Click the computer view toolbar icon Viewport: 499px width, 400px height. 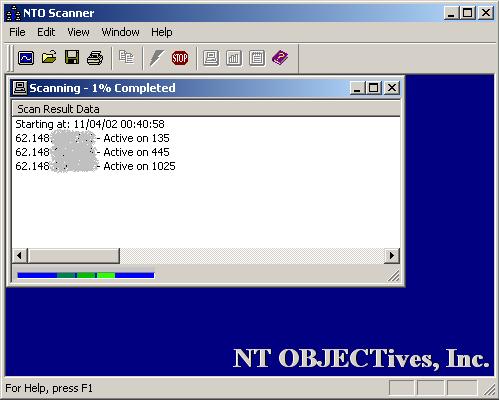coord(211,58)
